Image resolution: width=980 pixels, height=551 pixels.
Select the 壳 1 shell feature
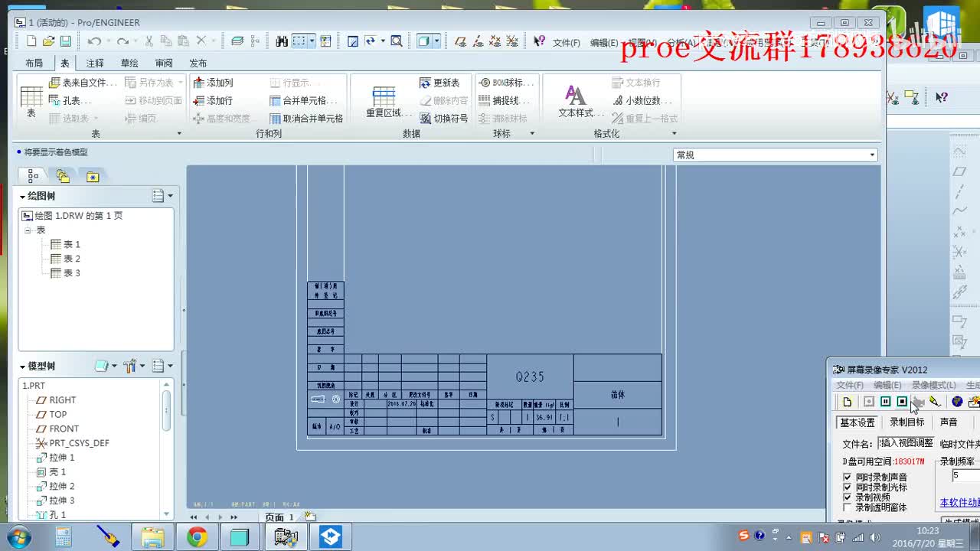pyautogui.click(x=51, y=472)
